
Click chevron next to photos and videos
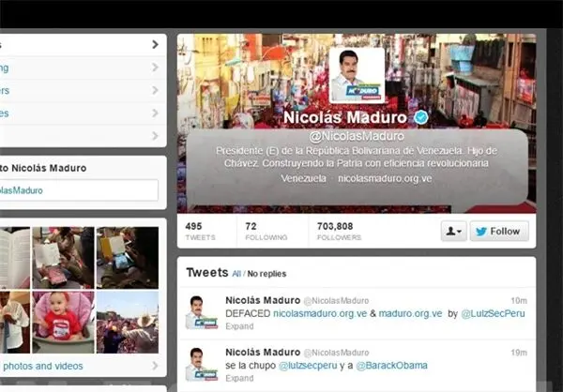click(155, 366)
